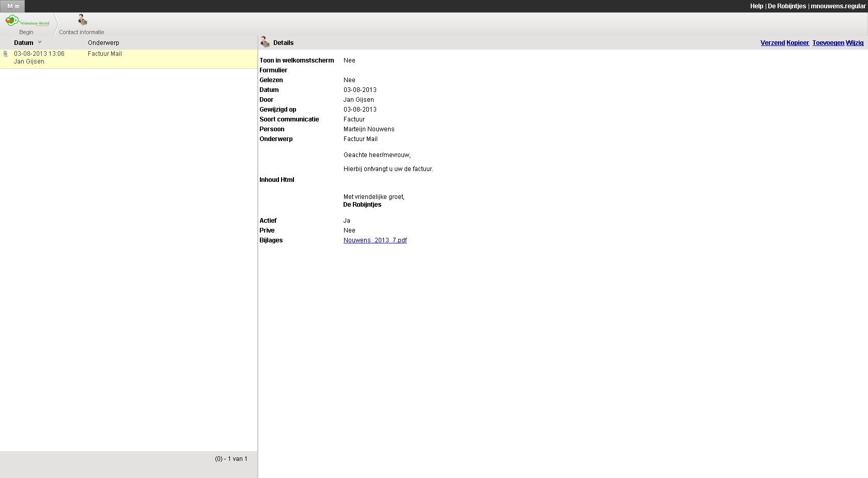The image size is (868, 478).
Task: Click the document icon in message row
Action: tap(6, 54)
